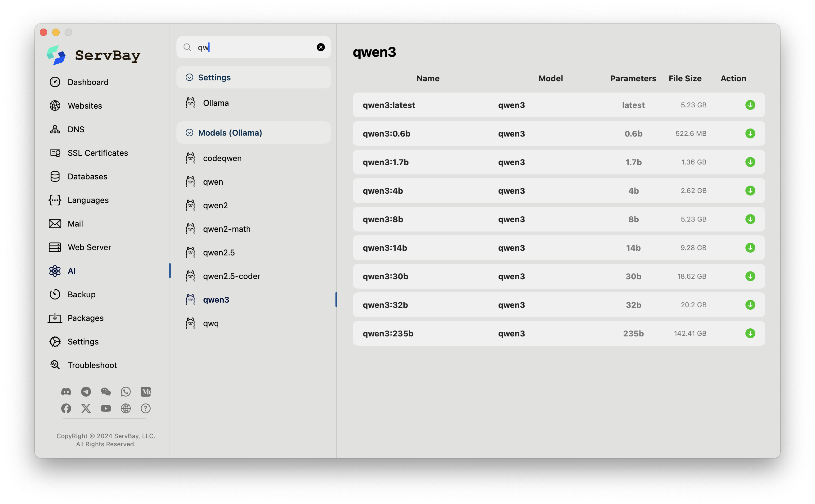The height and width of the screenshot is (504, 815).
Task: Click the help question mark icon
Action: pos(145,408)
